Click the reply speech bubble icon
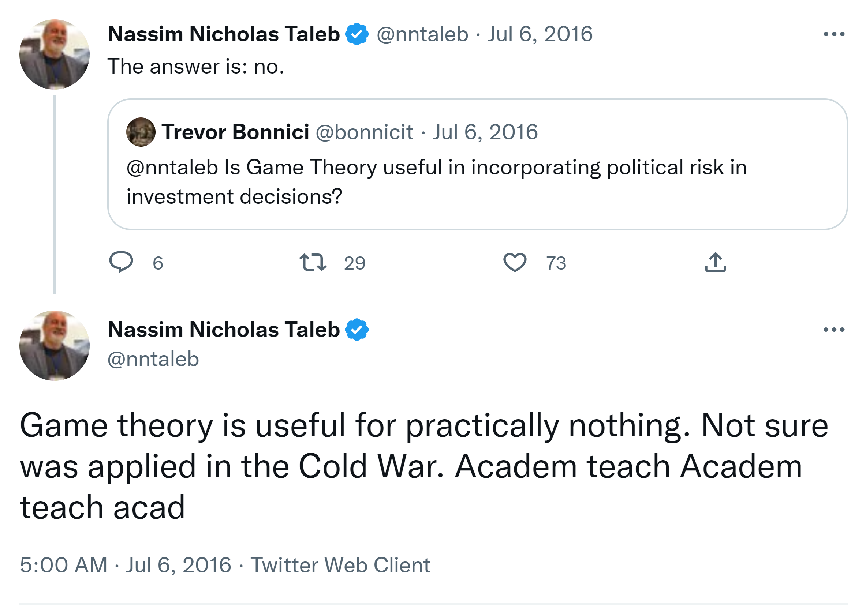 [x=121, y=262]
